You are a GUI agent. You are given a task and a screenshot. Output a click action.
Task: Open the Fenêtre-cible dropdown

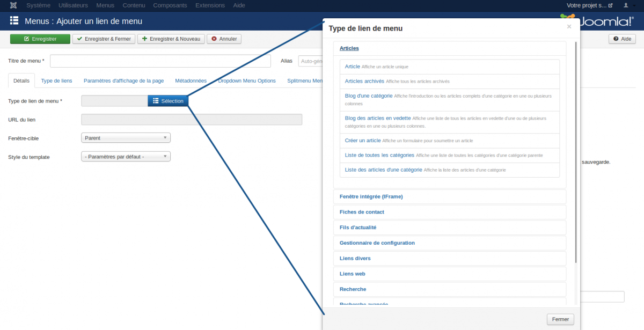coord(126,138)
